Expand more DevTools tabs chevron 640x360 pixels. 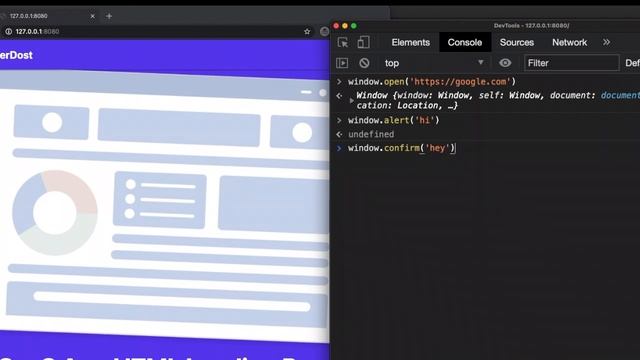pyautogui.click(x=607, y=42)
